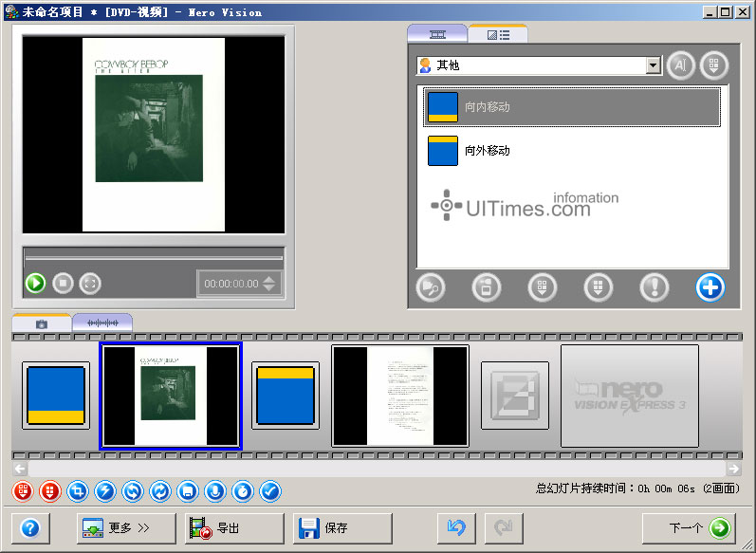Viewport: 756px width, 553px height.
Task: Select the transitions list tab
Action: (x=498, y=35)
